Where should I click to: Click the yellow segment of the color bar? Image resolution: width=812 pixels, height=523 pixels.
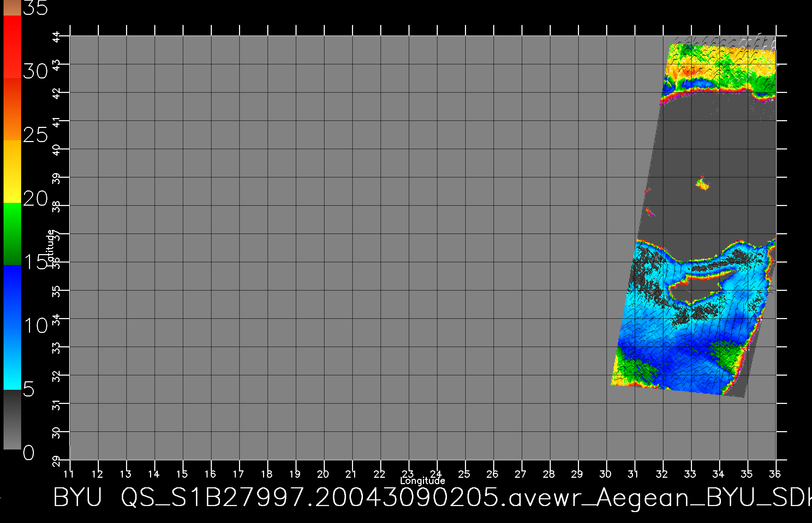click(12, 171)
